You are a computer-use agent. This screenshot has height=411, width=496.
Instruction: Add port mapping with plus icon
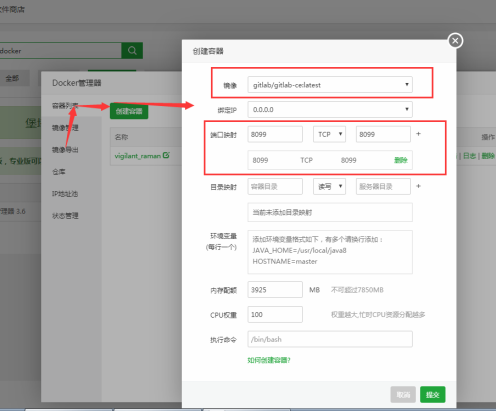pos(418,134)
